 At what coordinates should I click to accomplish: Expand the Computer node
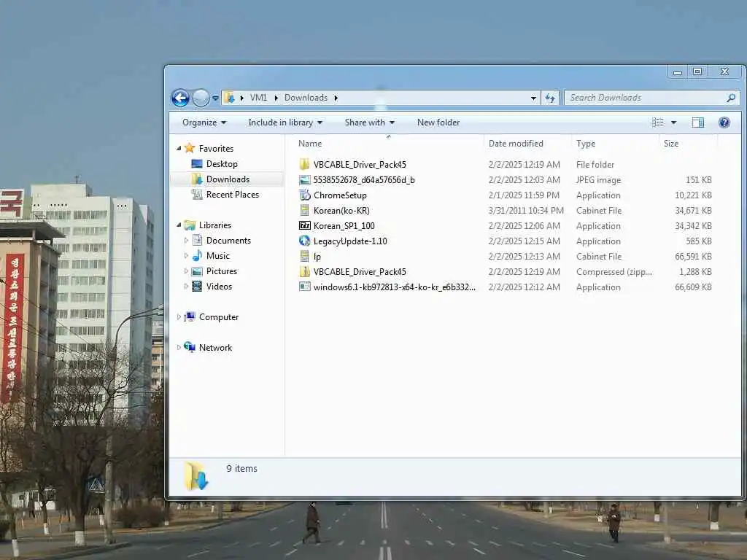pyautogui.click(x=179, y=316)
